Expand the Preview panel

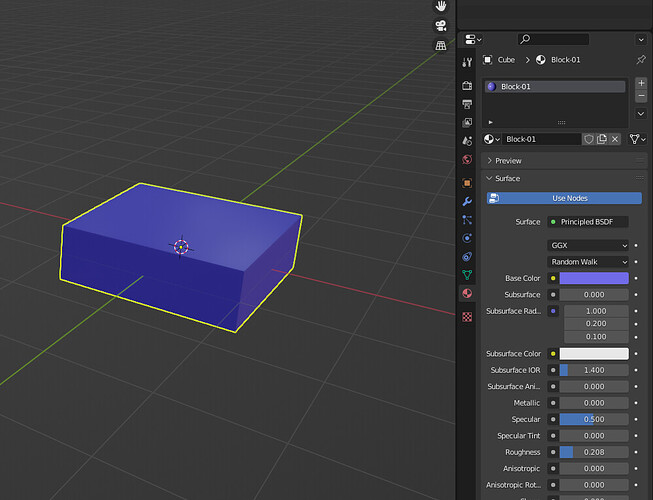click(x=564, y=161)
